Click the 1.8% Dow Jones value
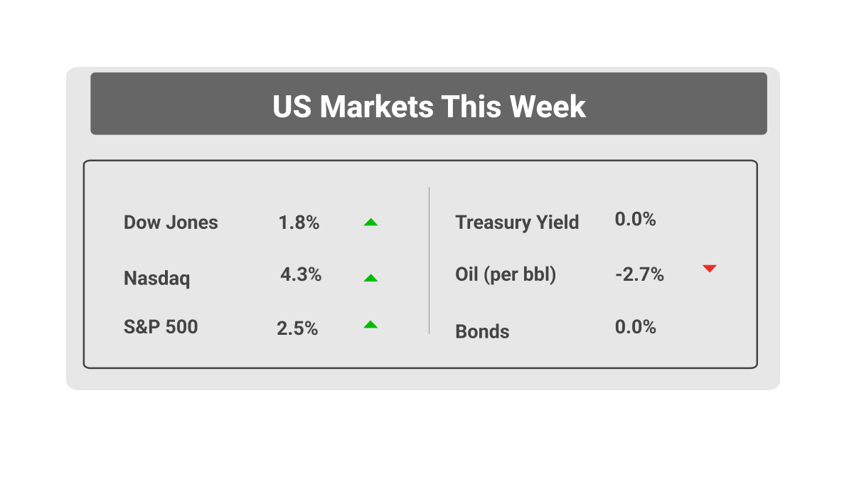The height and width of the screenshot is (504, 859). tap(299, 222)
